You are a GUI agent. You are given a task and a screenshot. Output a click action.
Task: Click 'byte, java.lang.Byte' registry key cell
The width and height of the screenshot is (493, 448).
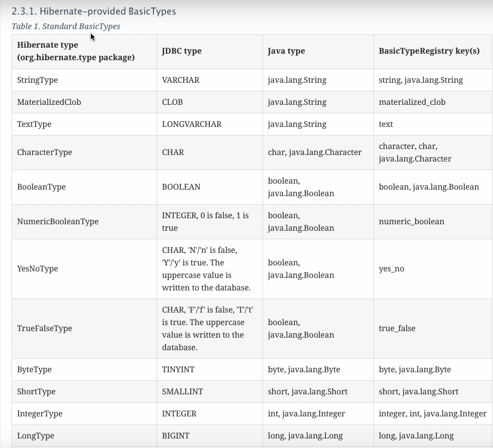(x=433, y=369)
